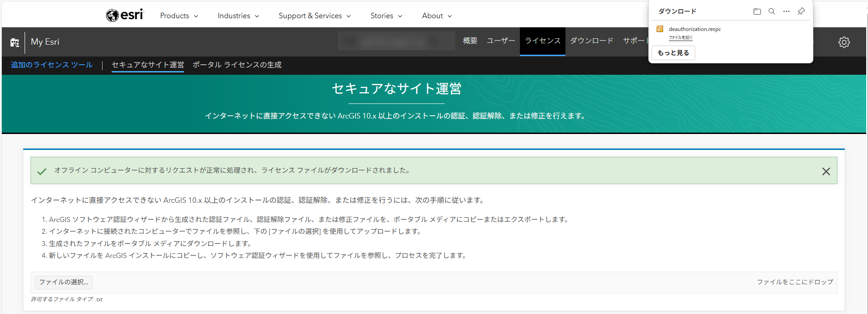Expand the About menu
The width and height of the screenshot is (868, 314).
point(437,16)
